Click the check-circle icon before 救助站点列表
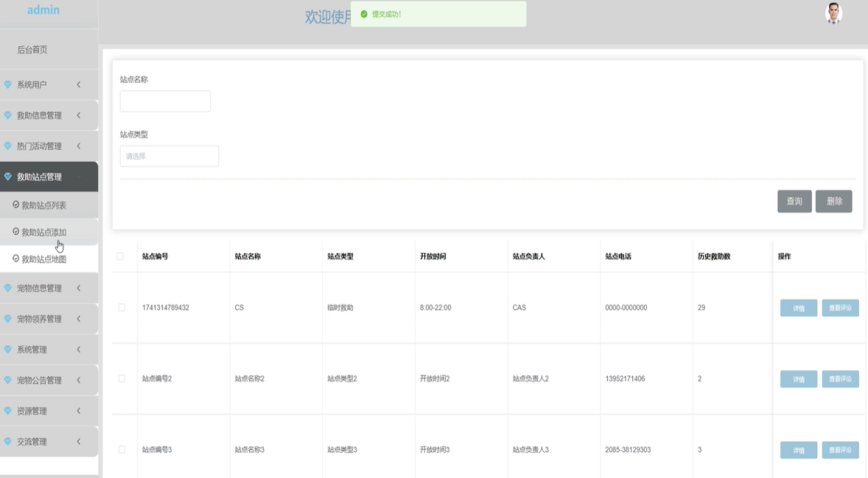This screenshot has width=868, height=478. point(16,205)
